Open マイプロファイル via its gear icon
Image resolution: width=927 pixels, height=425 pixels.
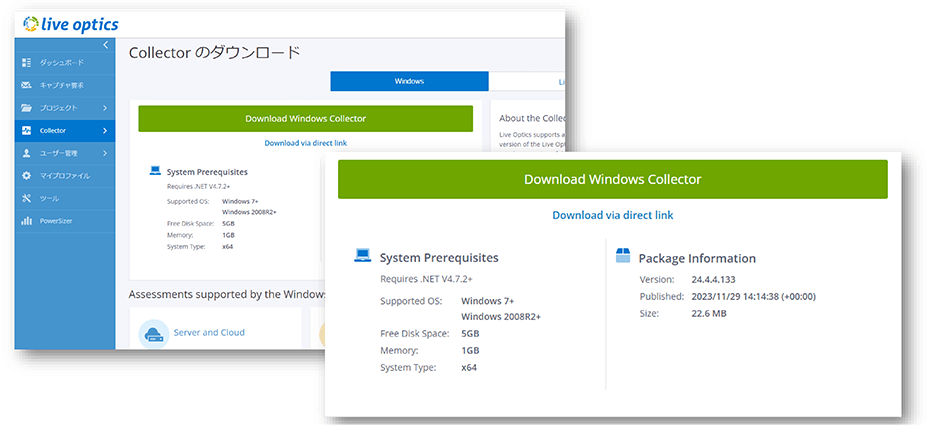click(27, 175)
